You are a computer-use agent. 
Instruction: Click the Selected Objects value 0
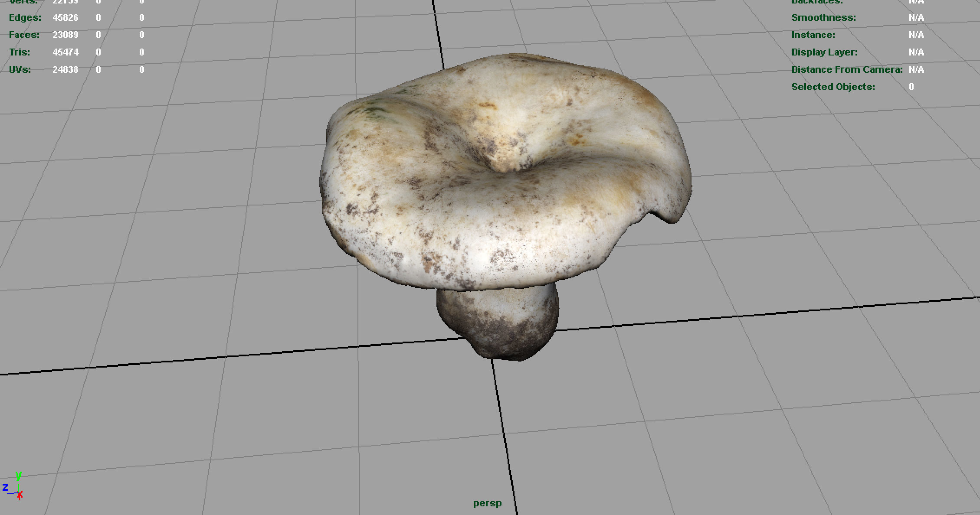click(911, 87)
